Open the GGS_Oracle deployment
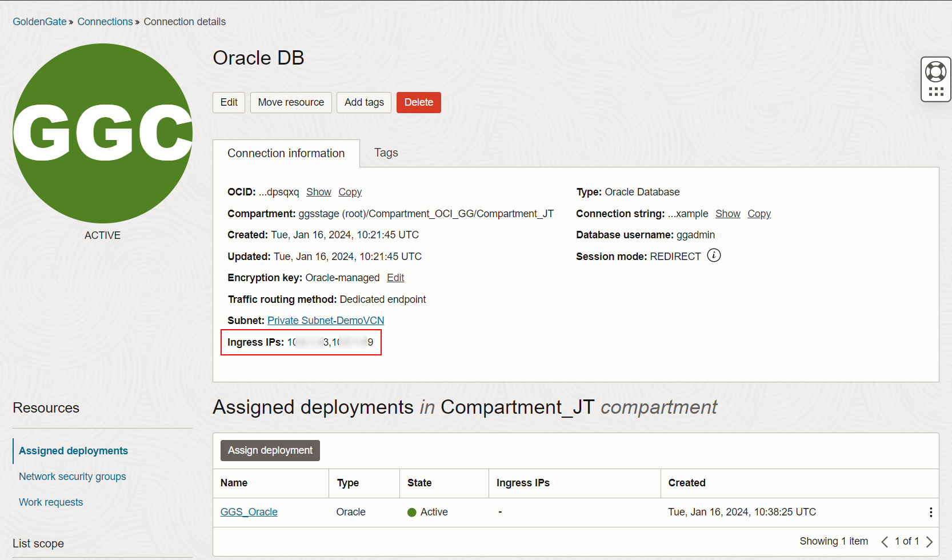The height and width of the screenshot is (560, 952). pyautogui.click(x=249, y=512)
